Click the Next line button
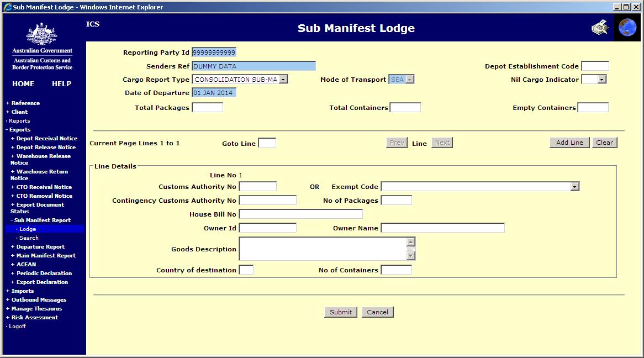 tap(442, 143)
